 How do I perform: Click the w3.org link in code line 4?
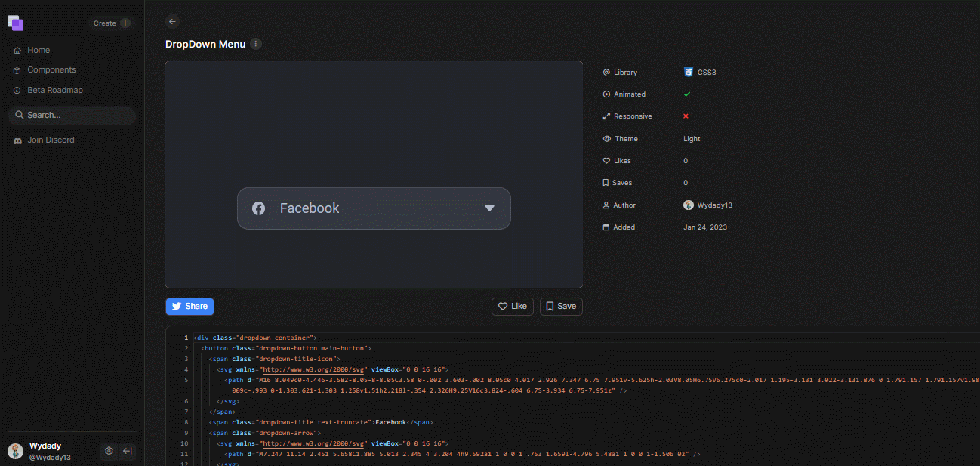tap(314, 370)
